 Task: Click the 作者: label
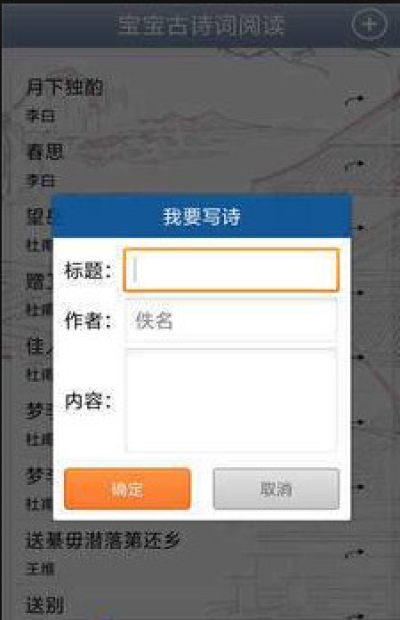click(88, 321)
